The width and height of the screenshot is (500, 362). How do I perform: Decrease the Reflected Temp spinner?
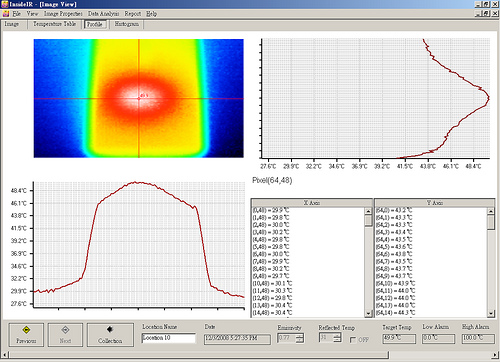pyautogui.click(x=337, y=340)
